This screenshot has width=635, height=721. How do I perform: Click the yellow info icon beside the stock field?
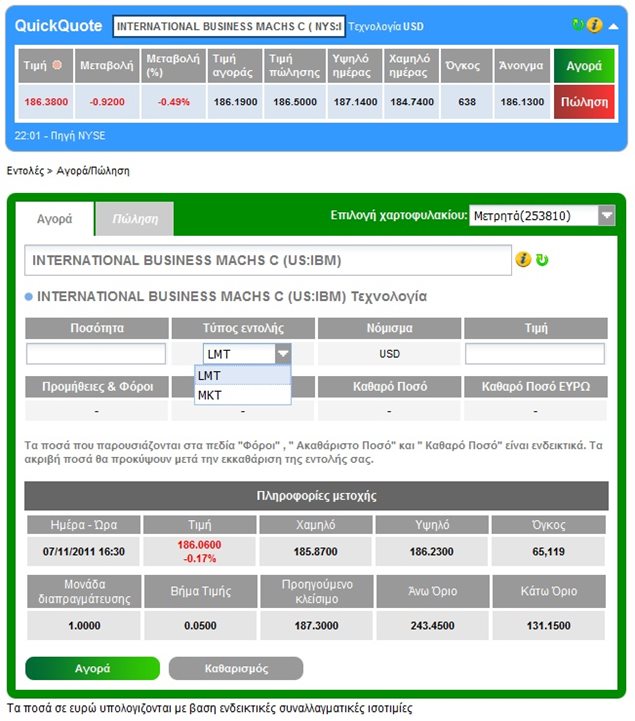click(523, 260)
